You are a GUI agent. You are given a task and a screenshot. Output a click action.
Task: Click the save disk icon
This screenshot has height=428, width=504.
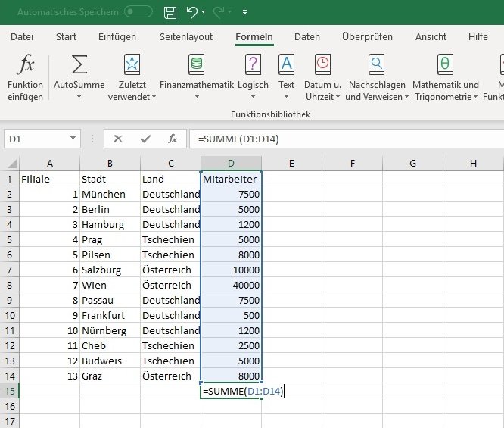pyautogui.click(x=170, y=12)
